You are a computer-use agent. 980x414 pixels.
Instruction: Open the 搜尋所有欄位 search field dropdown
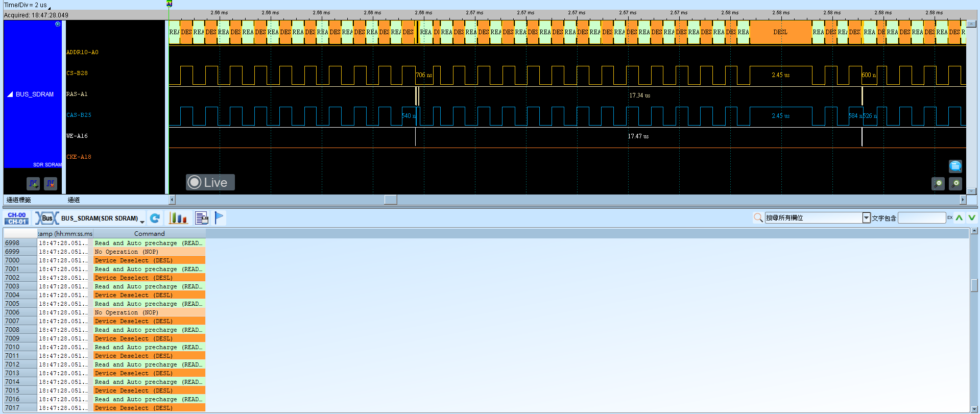tap(866, 218)
